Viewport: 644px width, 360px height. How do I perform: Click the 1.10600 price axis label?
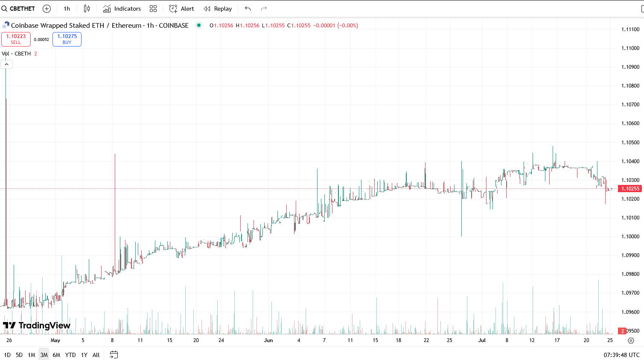(630, 123)
